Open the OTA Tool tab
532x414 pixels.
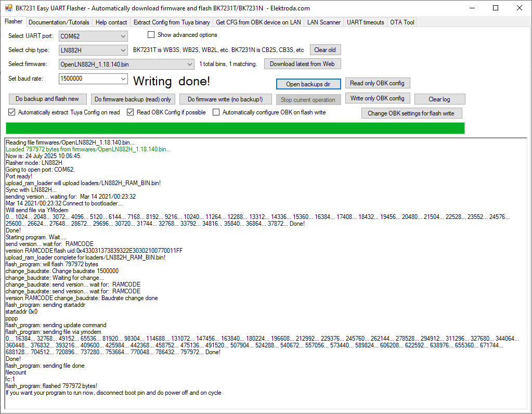tap(402, 22)
